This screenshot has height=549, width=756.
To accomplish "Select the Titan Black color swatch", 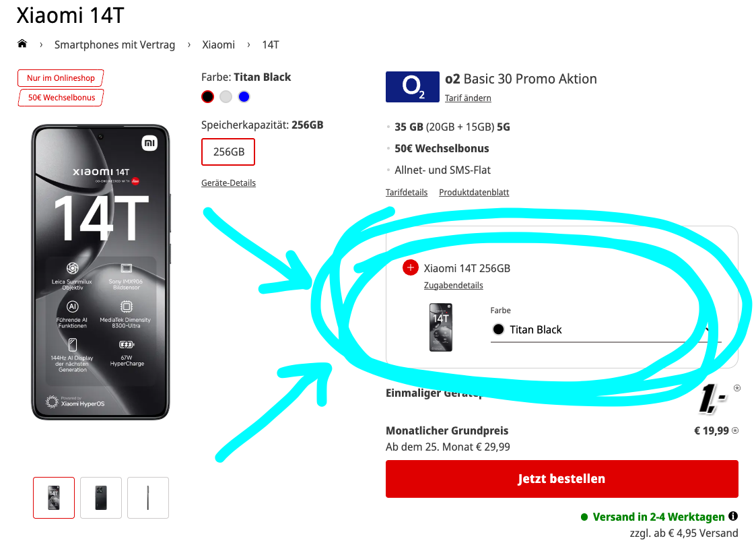I will click(x=207, y=97).
